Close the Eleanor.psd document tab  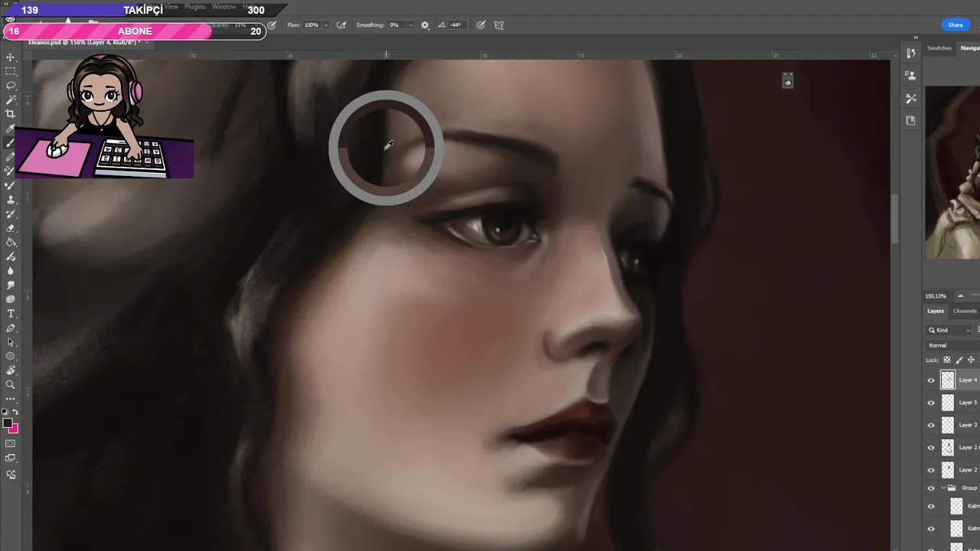tap(147, 42)
